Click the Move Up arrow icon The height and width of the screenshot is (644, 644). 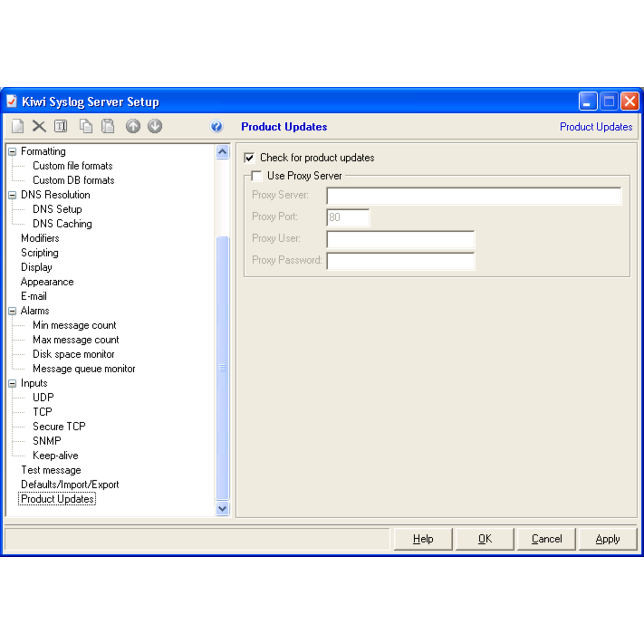point(133,126)
